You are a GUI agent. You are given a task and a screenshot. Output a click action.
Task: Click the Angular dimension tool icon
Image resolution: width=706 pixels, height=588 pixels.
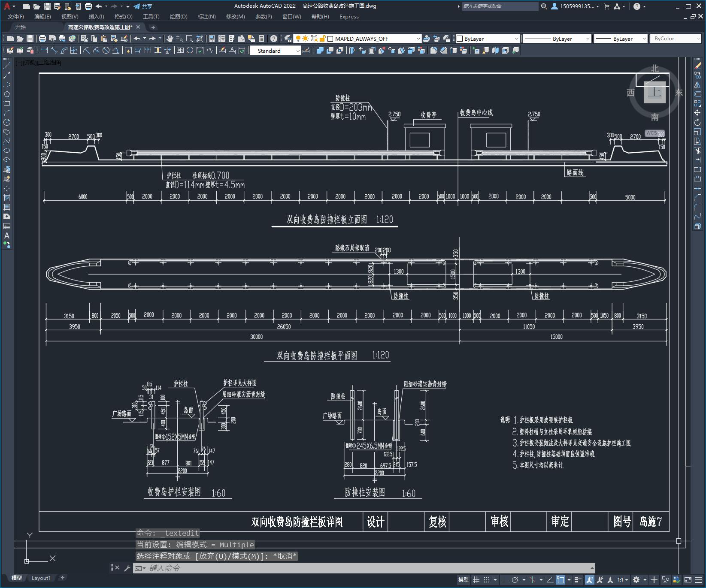[115, 51]
